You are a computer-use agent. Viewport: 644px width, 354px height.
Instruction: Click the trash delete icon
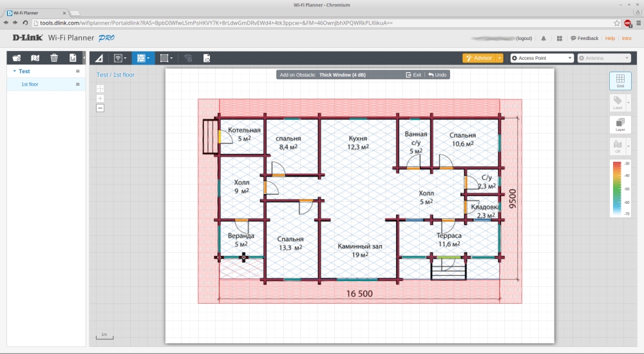[x=54, y=58]
